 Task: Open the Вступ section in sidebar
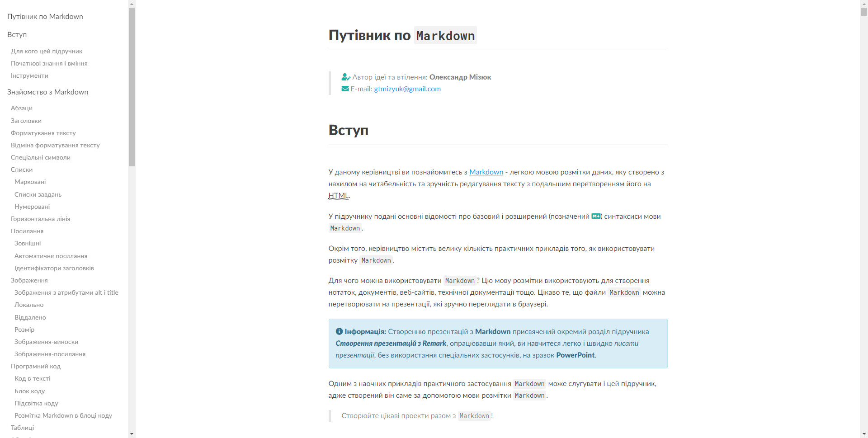(x=17, y=34)
